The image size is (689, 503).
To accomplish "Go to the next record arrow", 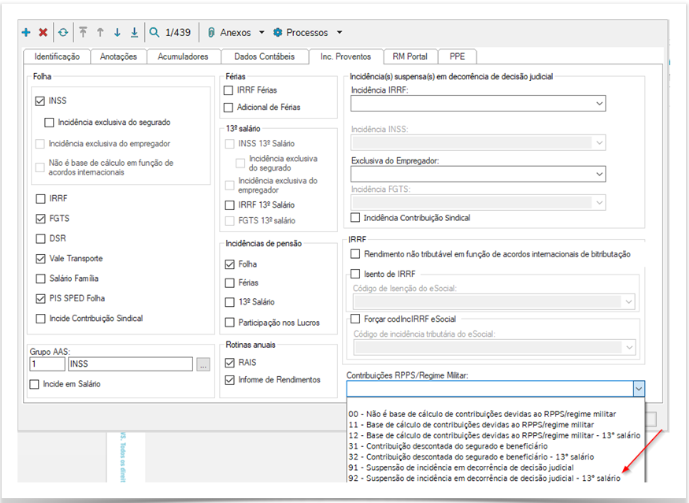I will click(117, 33).
